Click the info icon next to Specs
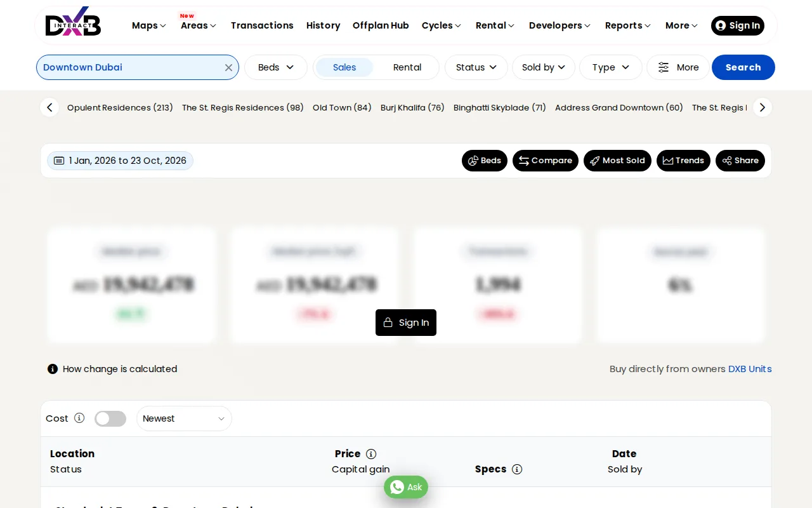812x508 pixels. click(517, 469)
